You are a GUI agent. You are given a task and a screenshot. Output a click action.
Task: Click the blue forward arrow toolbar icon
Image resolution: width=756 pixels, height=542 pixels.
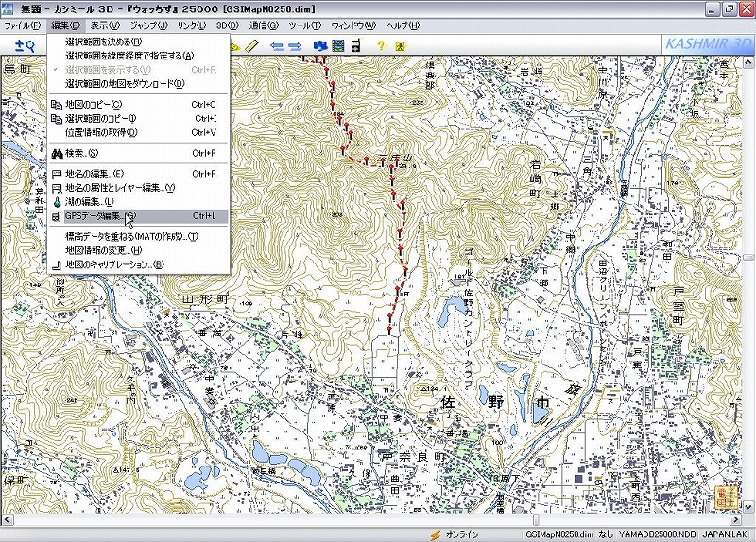(295, 46)
